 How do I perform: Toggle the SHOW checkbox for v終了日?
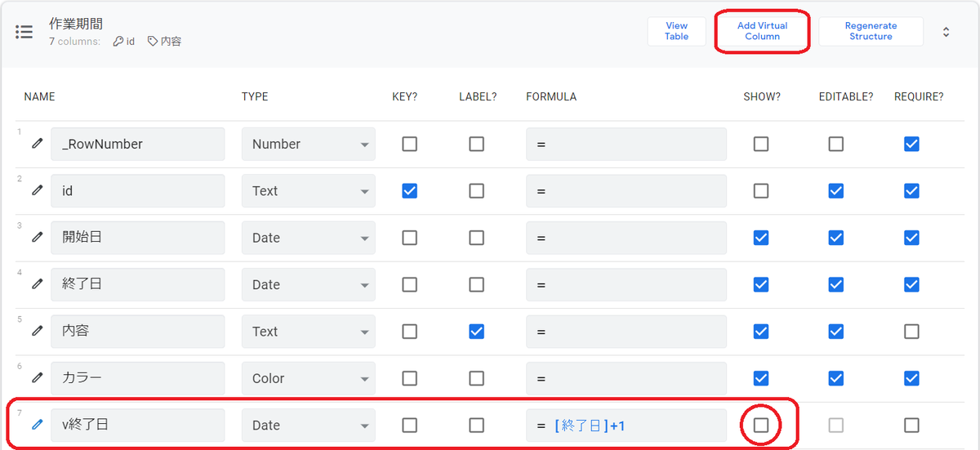[x=761, y=425]
